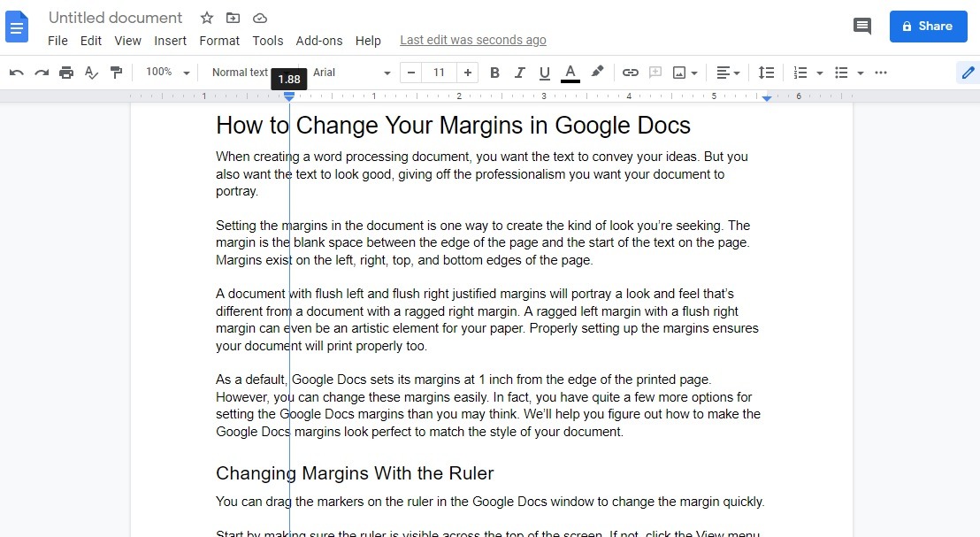
Task: Open line spacing options
Action: click(766, 73)
